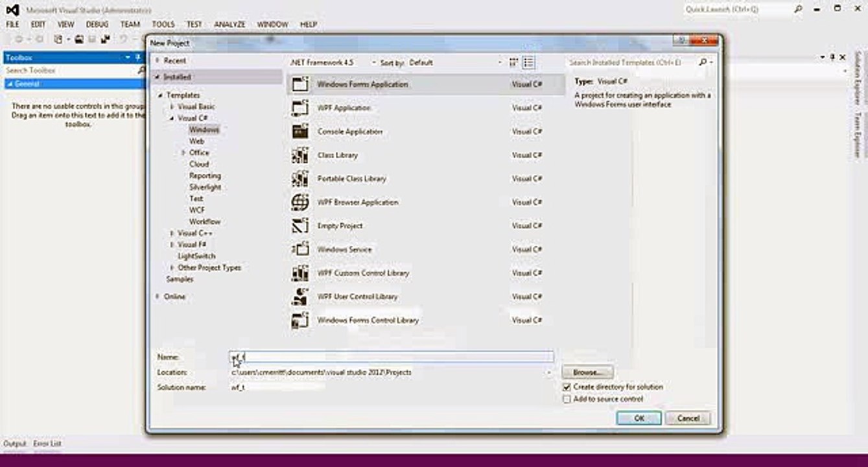Switch templates to medium icons list view

(529, 63)
